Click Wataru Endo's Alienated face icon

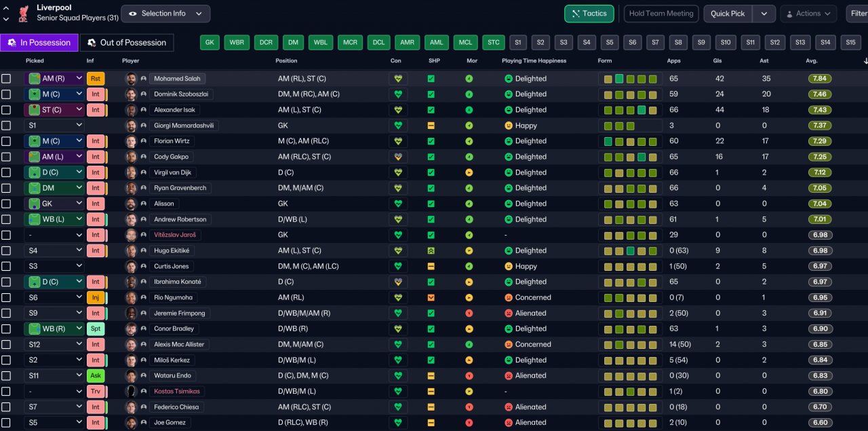coord(509,375)
